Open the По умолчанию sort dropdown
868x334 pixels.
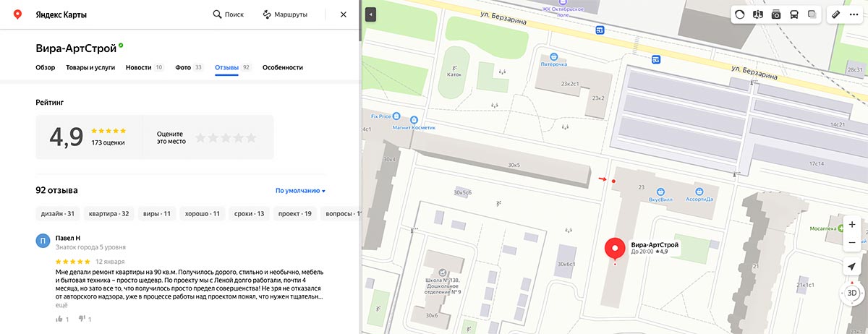[x=300, y=191]
